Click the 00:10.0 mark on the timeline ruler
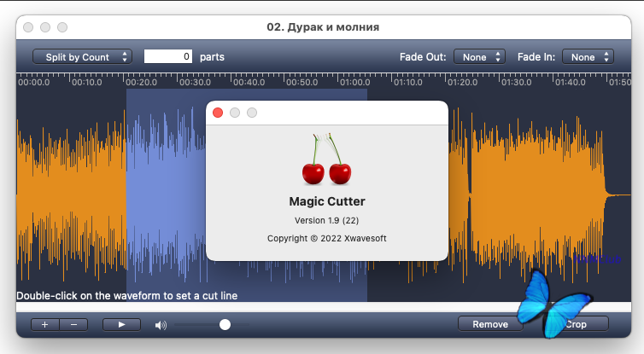 86,82
